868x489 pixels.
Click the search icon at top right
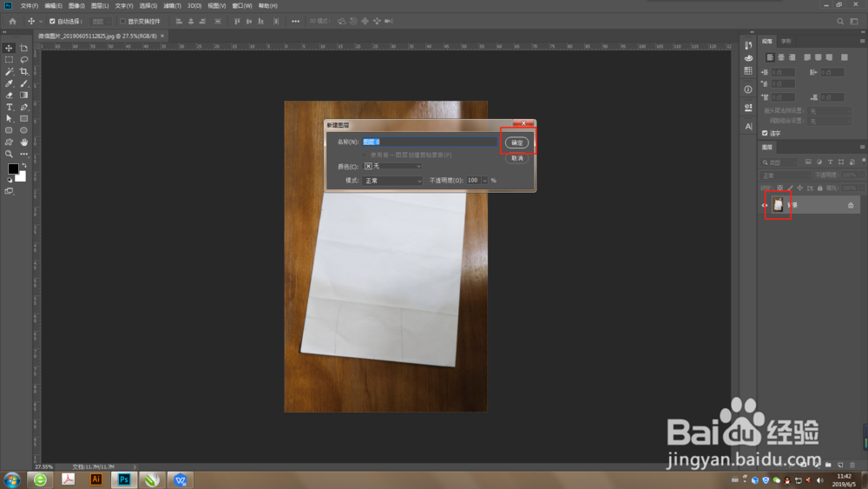click(x=840, y=21)
